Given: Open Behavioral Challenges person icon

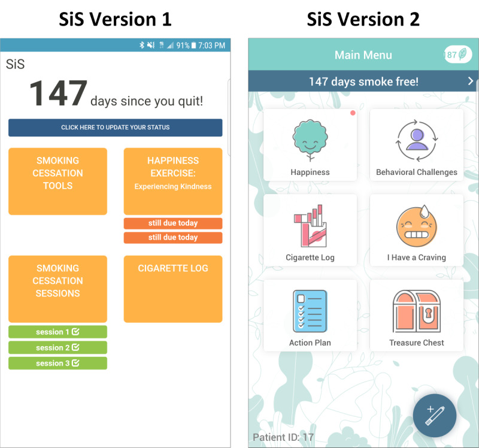Looking at the screenshot, I should pyautogui.click(x=417, y=140).
